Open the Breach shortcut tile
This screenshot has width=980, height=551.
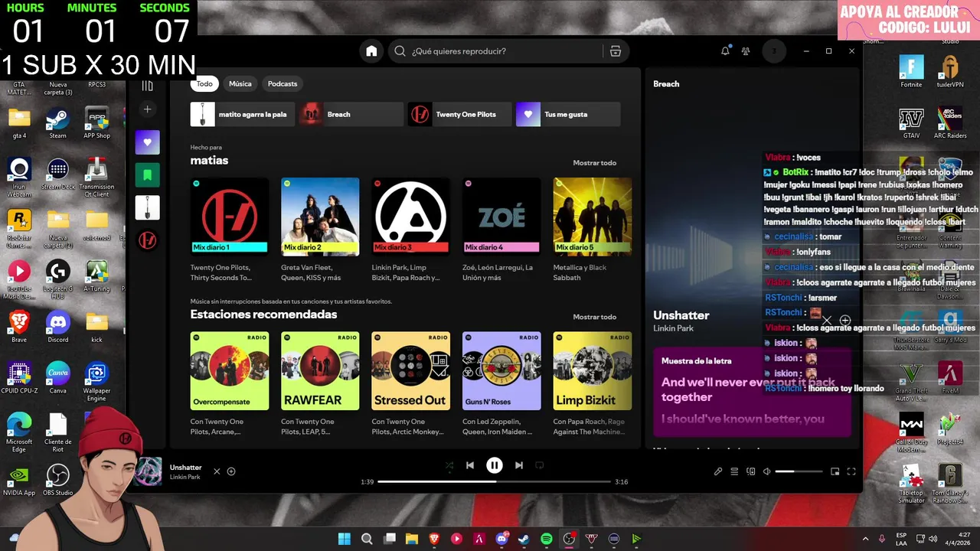[351, 114]
